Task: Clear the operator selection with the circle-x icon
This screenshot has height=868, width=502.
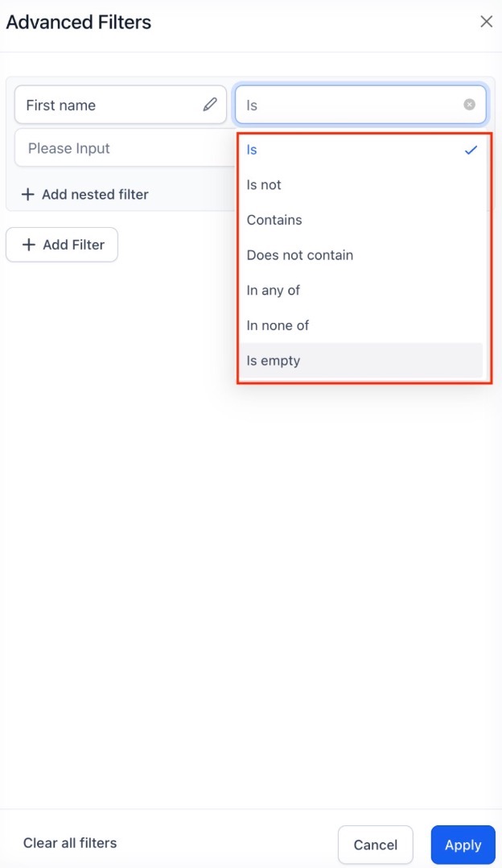Action: pos(470,105)
